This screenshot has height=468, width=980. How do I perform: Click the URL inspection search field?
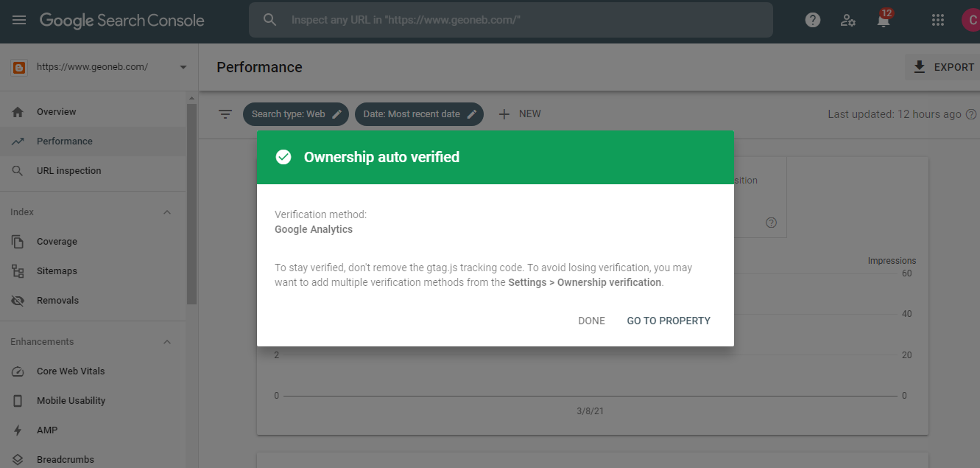pos(511,20)
